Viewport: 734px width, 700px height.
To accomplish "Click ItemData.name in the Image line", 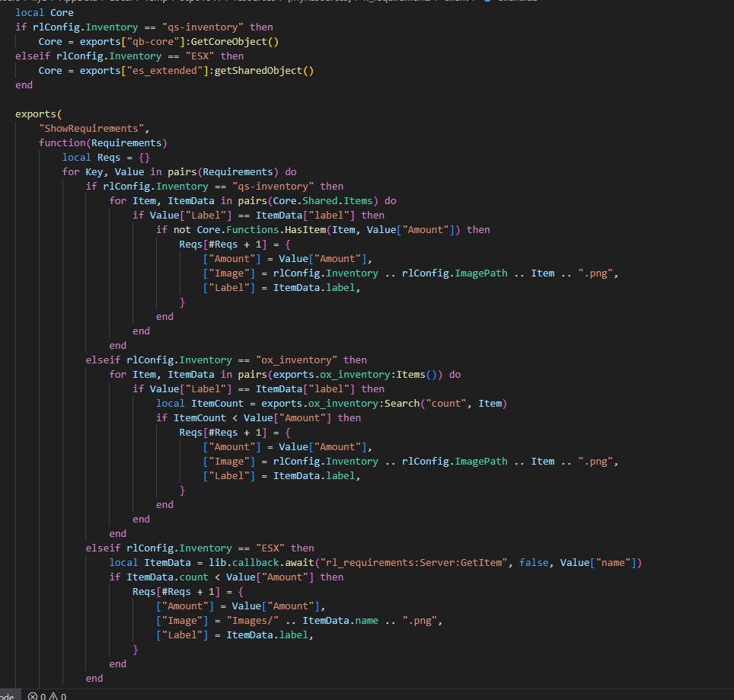I will click(x=340, y=621).
